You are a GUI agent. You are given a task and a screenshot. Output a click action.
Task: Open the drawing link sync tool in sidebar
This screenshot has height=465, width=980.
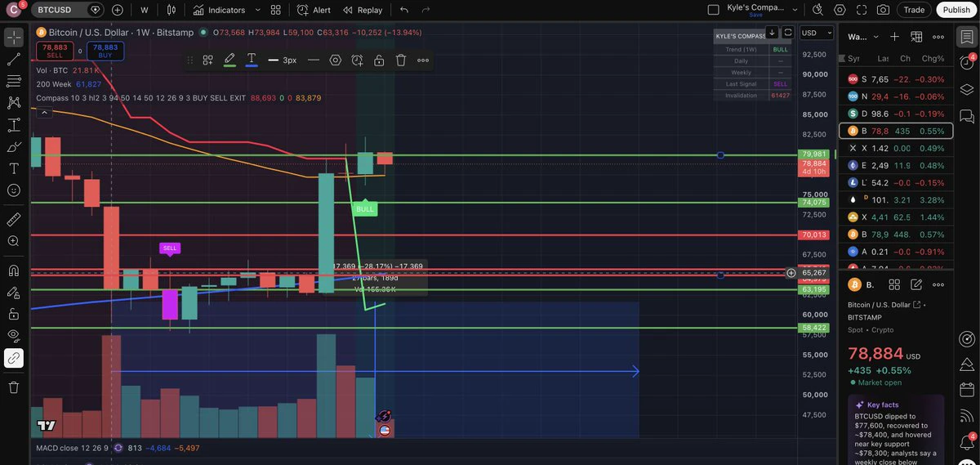tap(14, 358)
